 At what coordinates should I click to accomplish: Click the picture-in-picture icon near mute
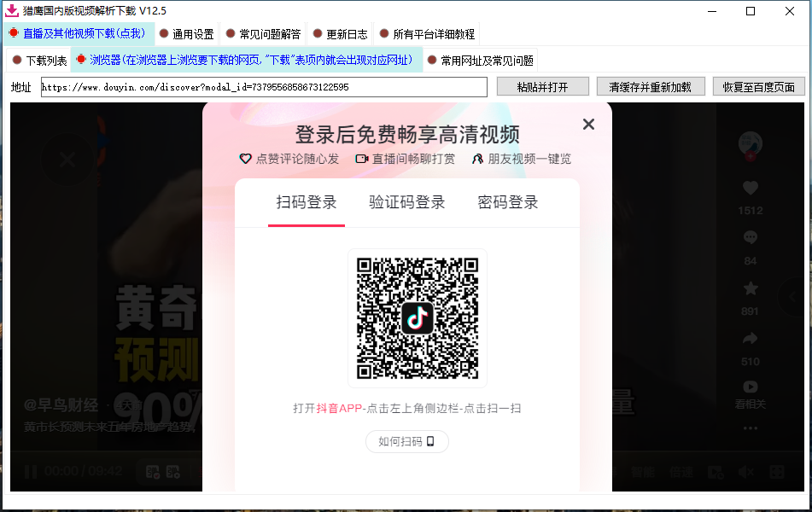click(716, 472)
